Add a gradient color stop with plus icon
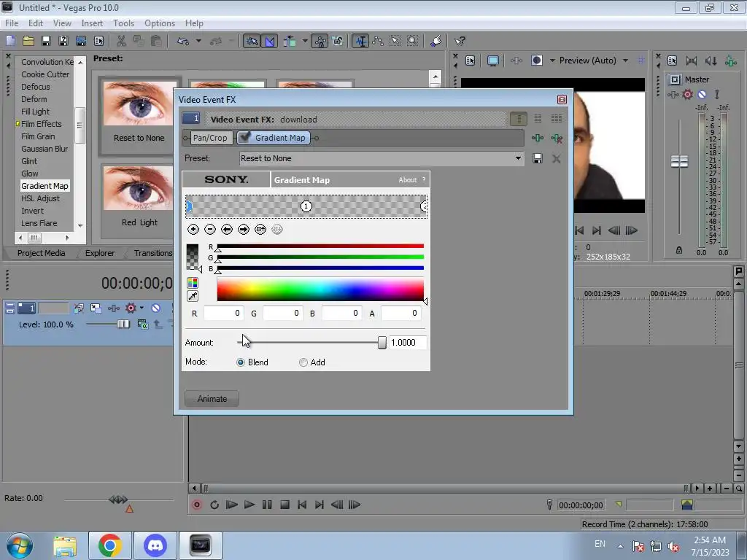Screen dimensions: 747x560 pyautogui.click(x=193, y=230)
